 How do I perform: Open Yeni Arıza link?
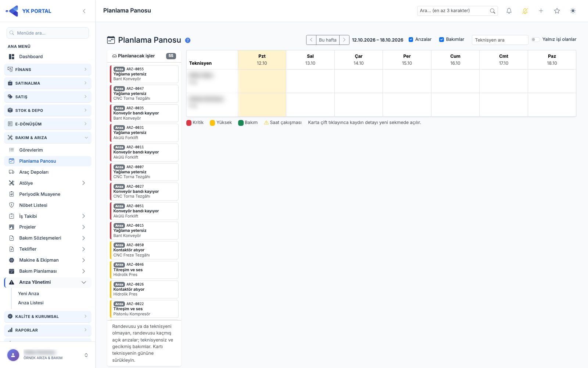coord(29,294)
